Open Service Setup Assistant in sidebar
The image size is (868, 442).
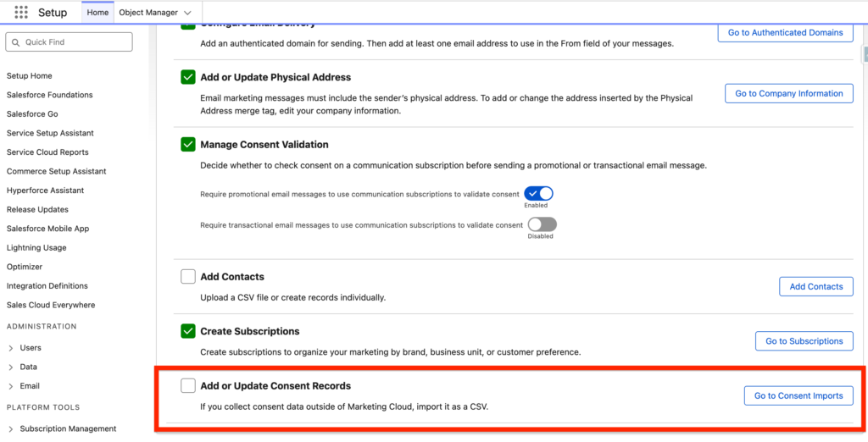coord(50,133)
